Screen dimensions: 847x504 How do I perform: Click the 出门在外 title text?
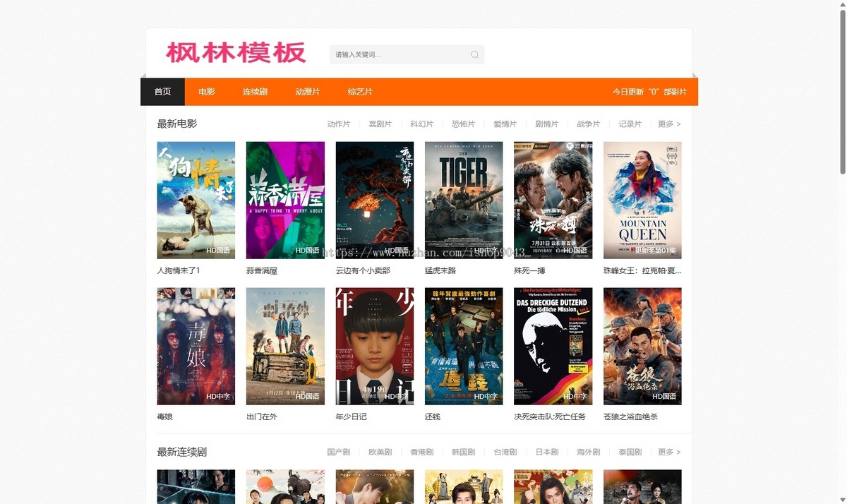pyautogui.click(x=262, y=416)
